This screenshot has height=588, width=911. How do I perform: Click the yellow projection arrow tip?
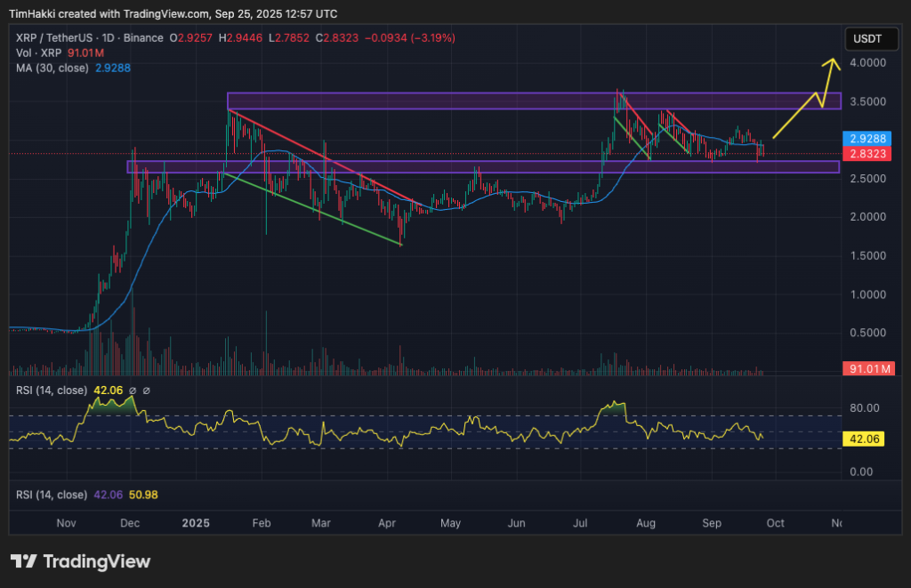[x=833, y=60]
